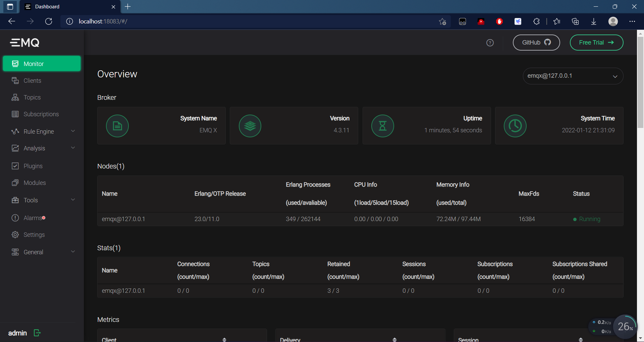Expand the Client metrics sort arrows
Viewport: 644px width, 342px height.
pos(224,339)
